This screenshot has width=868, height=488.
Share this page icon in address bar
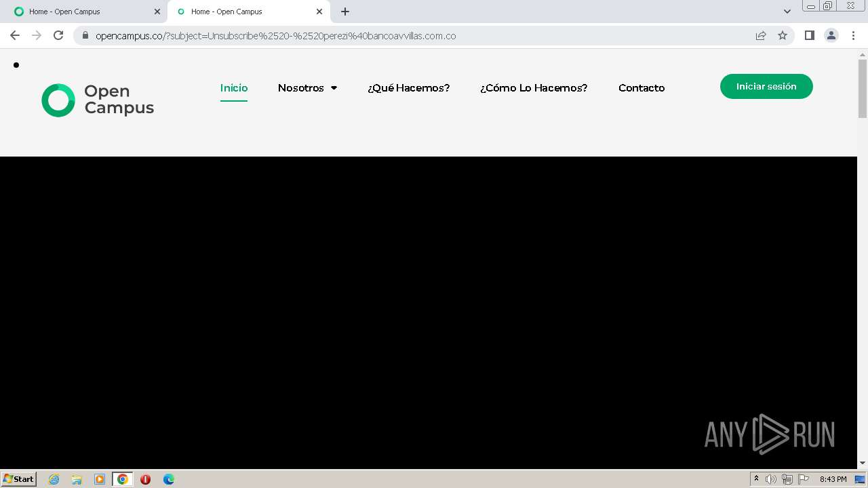pos(761,35)
